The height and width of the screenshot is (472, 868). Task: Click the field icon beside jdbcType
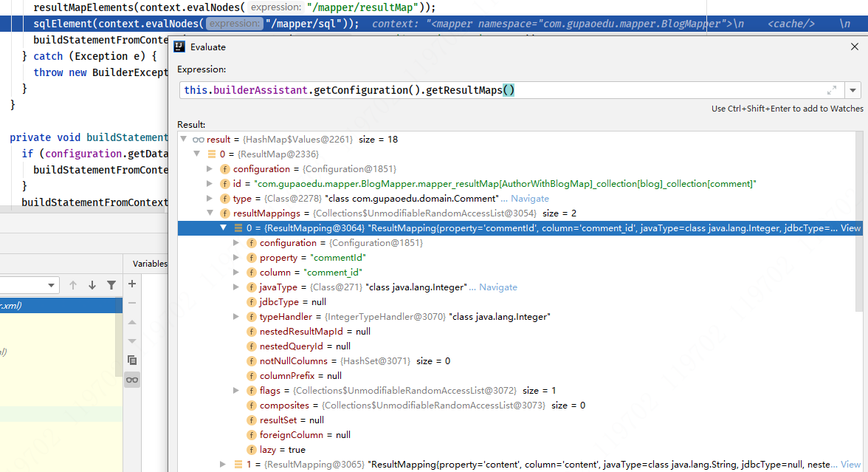pyautogui.click(x=251, y=302)
